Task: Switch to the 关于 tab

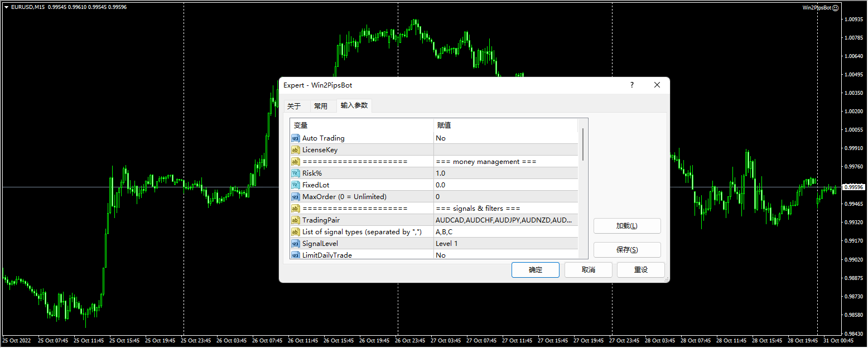Action: [295, 105]
